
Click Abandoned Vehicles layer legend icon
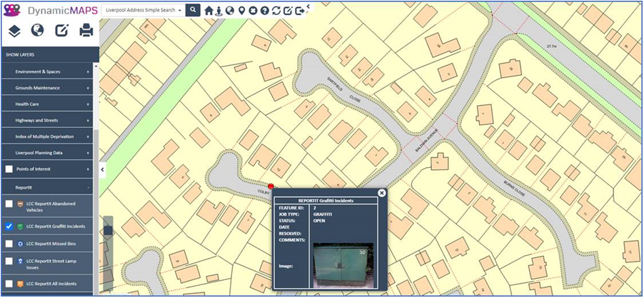pyautogui.click(x=20, y=204)
